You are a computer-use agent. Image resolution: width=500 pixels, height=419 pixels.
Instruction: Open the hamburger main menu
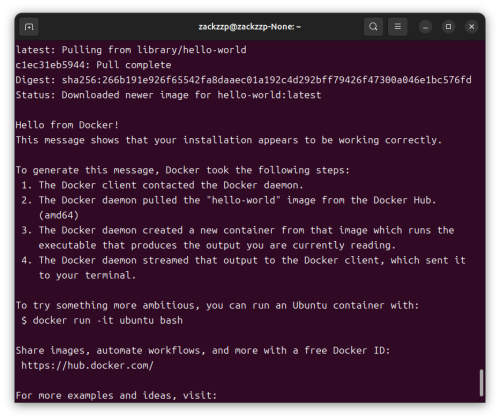coord(398,27)
